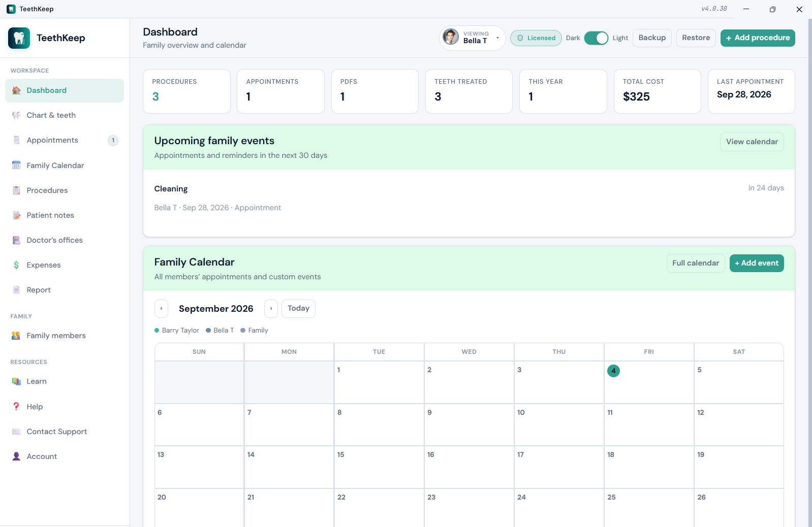Select the This Year stat card
The width and height of the screenshot is (812, 527).
[563, 91]
